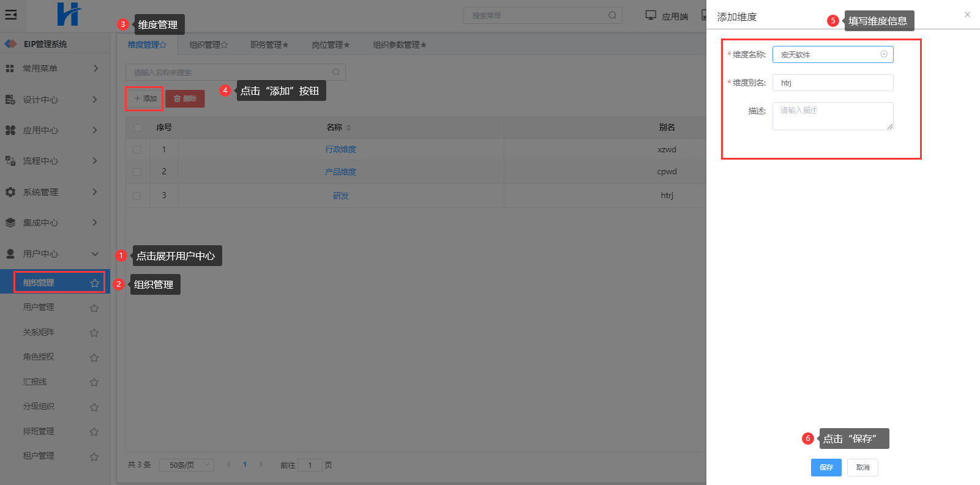Expand 集成中心 with its chevron
The height and width of the screenshot is (485, 980).
coord(95,222)
